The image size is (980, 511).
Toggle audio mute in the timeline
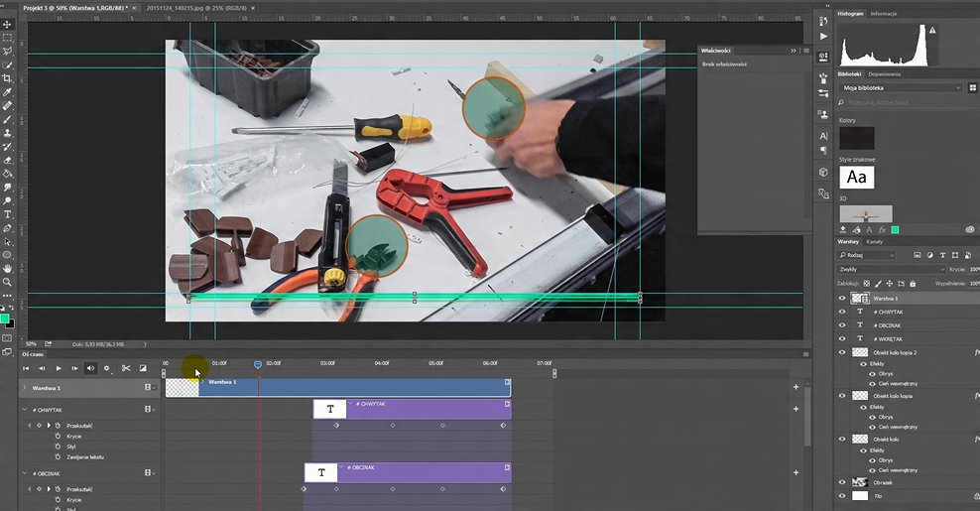(x=90, y=368)
